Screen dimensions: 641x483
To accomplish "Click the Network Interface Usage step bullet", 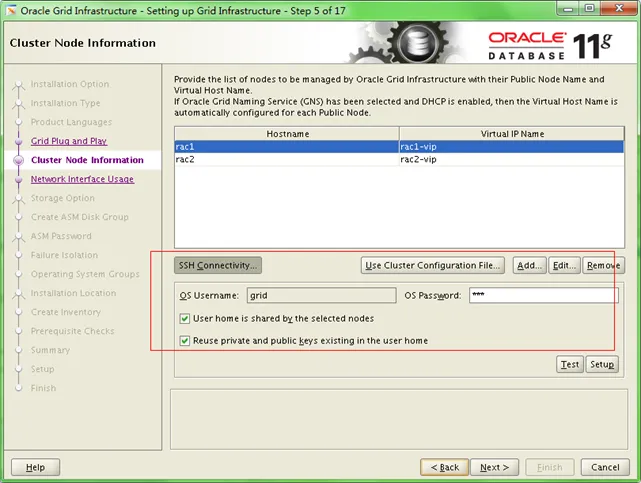I will (18, 179).
